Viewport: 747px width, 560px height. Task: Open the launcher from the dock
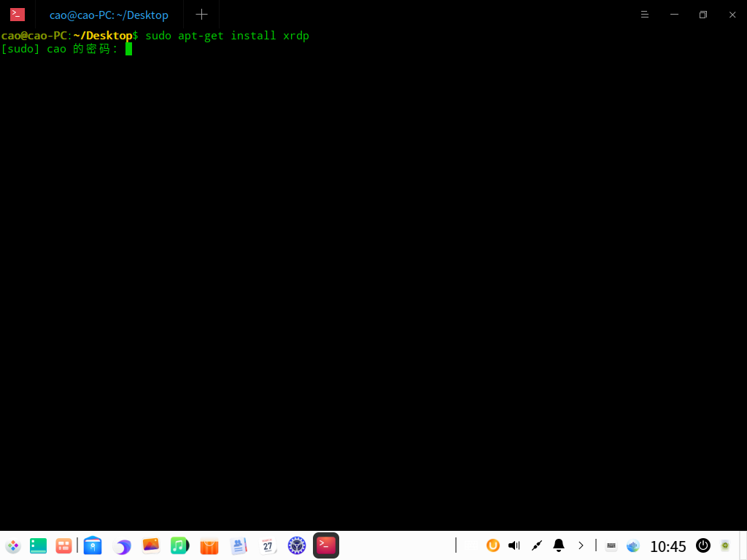pos(13,545)
